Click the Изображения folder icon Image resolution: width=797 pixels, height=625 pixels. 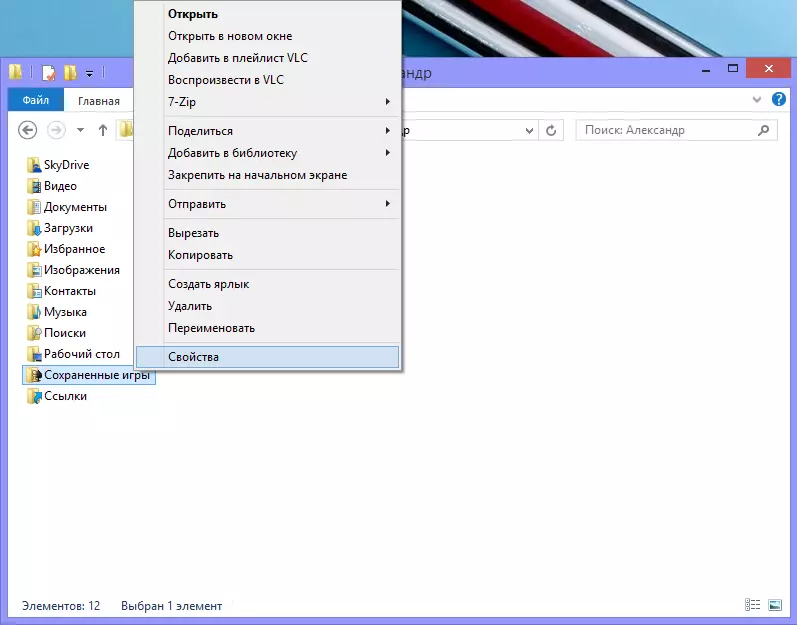pyautogui.click(x=34, y=270)
